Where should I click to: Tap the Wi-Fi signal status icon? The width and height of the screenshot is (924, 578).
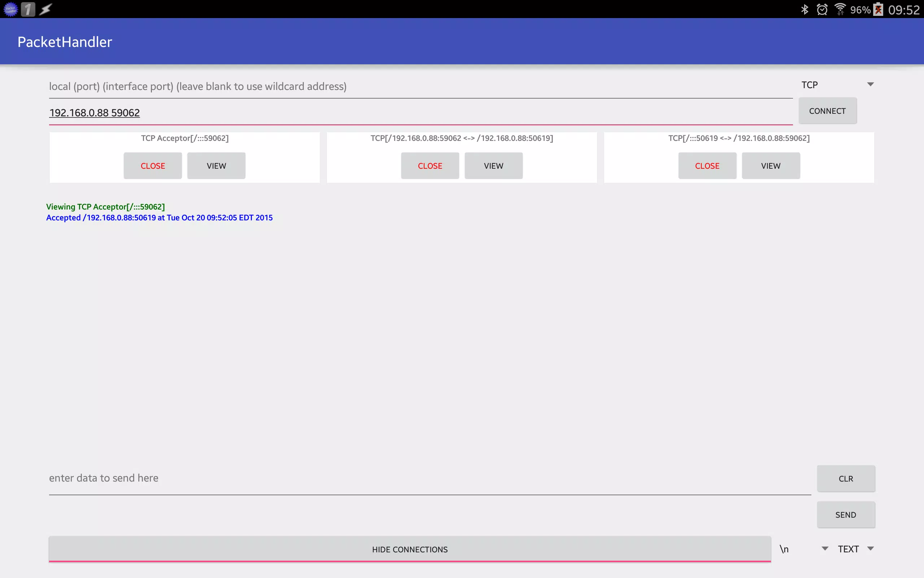point(840,9)
